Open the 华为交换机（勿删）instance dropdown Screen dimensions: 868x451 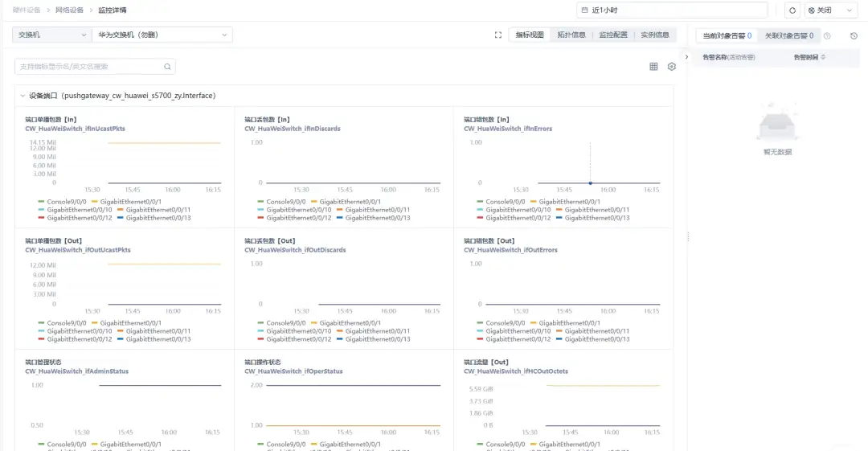162,35
